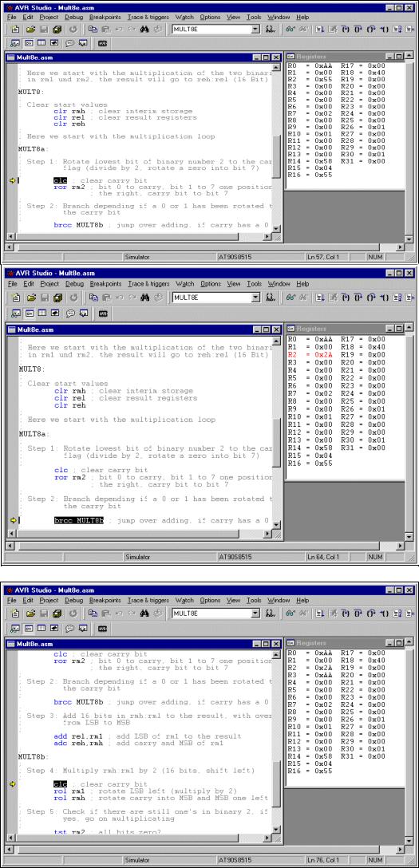Screen dimensions: 419x868
Task: Click top code window vertical scrollbar thumb
Action: (277, 157)
